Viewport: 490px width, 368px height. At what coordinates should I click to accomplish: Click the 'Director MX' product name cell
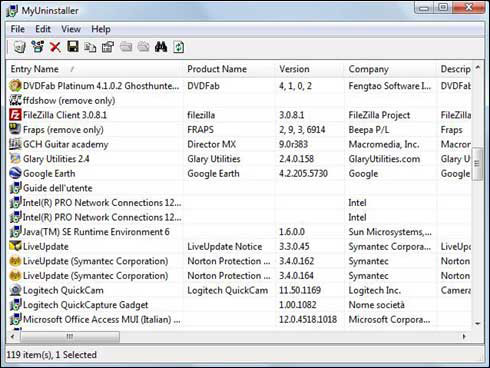point(212,144)
